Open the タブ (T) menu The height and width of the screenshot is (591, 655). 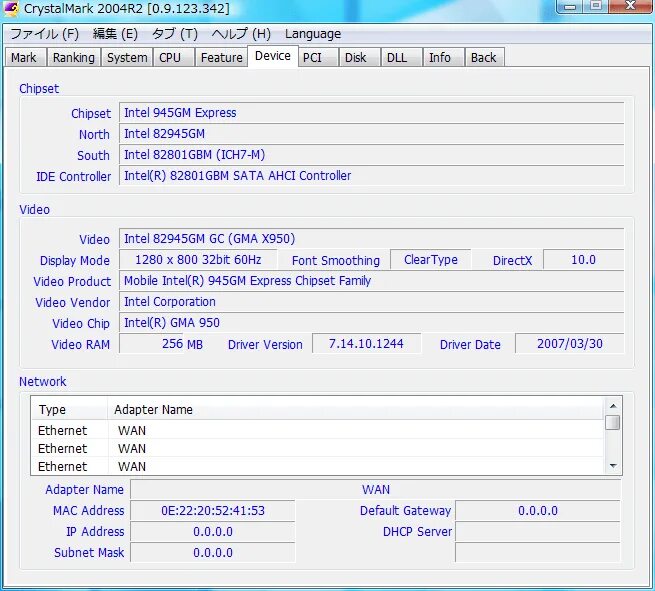(x=175, y=34)
